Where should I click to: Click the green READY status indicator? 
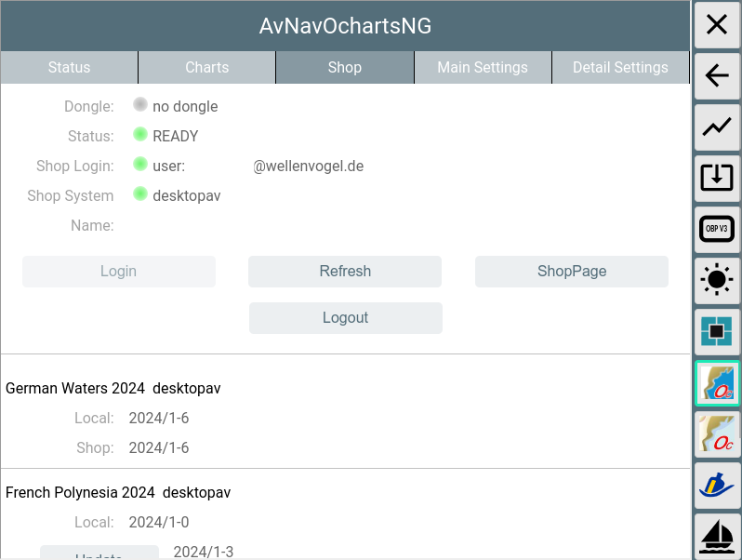tap(140, 135)
